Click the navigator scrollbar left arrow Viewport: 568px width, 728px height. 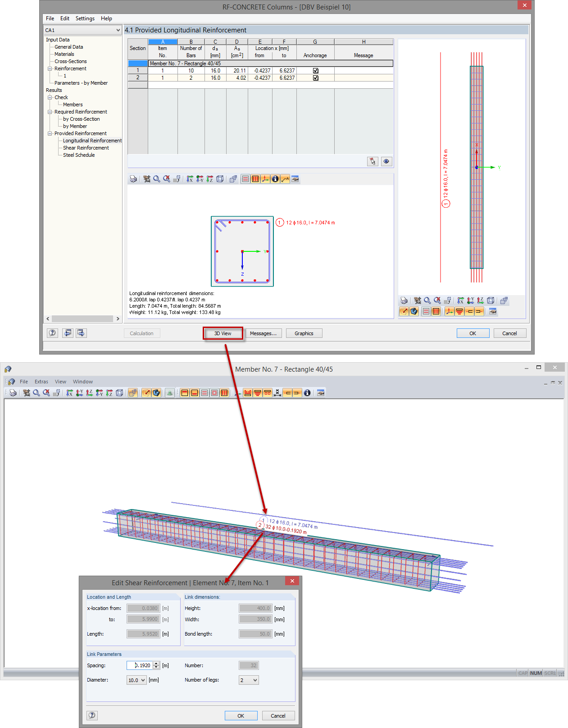(48, 318)
